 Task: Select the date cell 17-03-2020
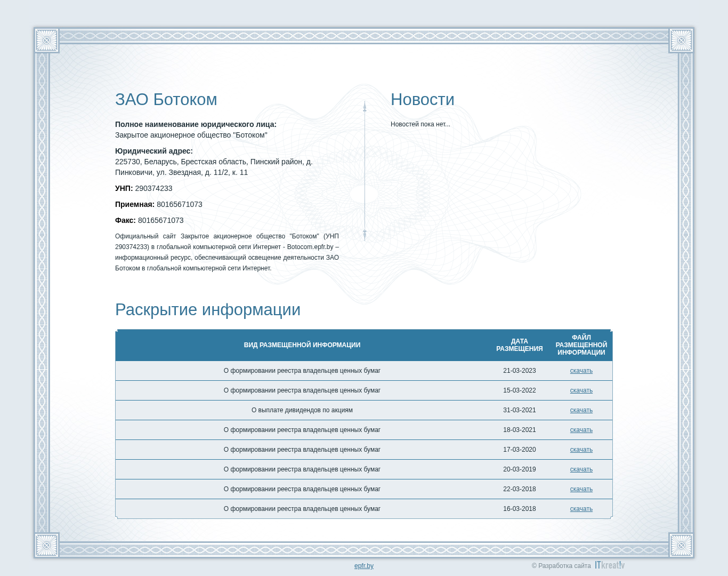click(520, 450)
